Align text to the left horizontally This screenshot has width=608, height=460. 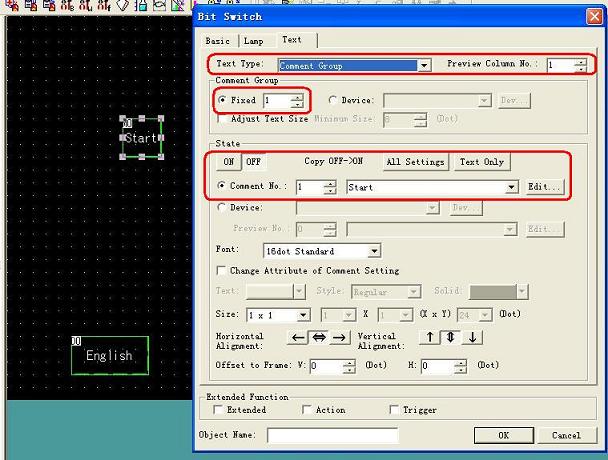point(298,338)
